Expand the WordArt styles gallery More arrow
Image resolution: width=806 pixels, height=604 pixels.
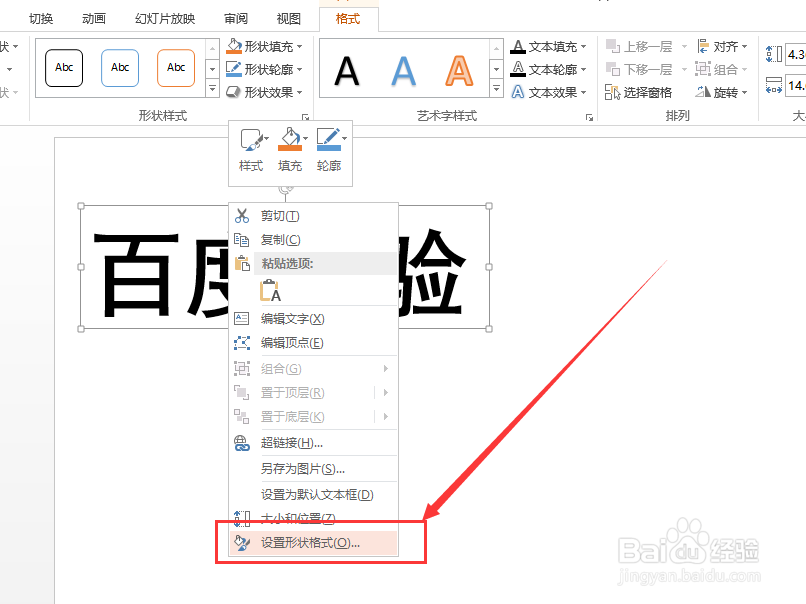pyautogui.click(x=496, y=88)
